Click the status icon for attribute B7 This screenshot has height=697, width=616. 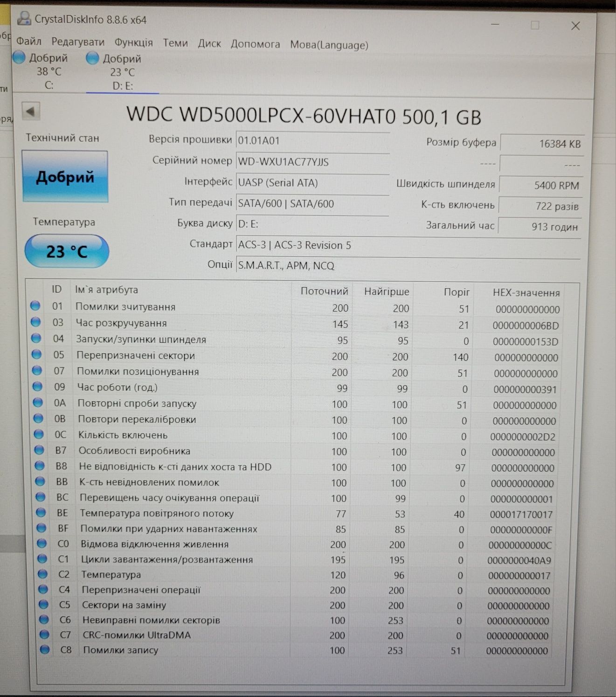coord(39,450)
